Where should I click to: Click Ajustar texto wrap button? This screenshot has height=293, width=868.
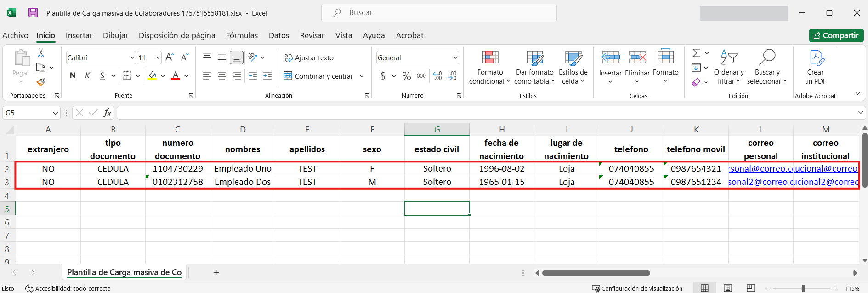coord(309,57)
